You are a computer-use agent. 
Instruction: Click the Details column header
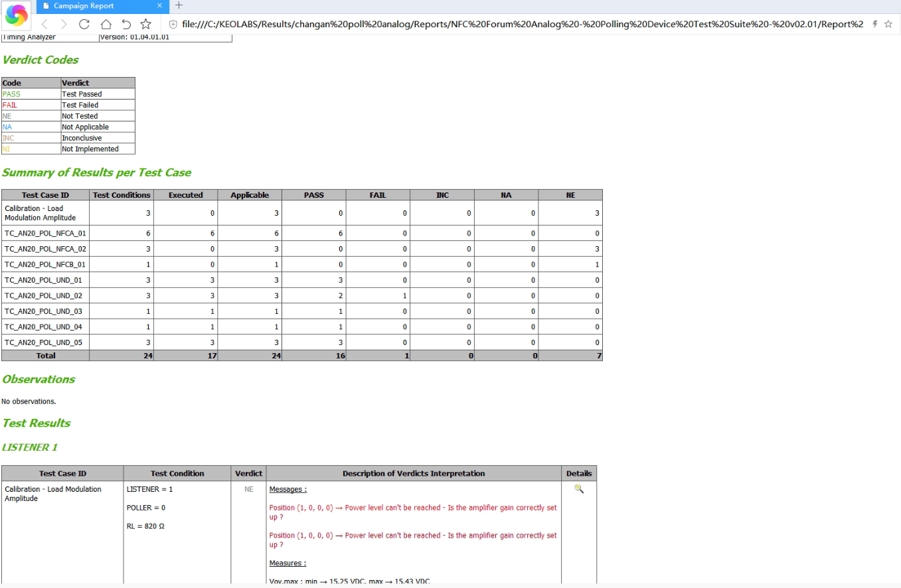tap(579, 473)
